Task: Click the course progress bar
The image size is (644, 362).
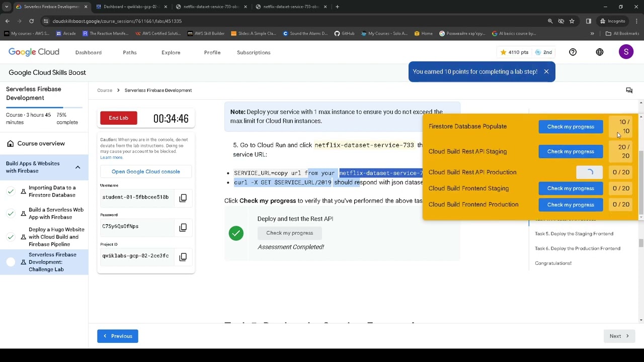Action: [44, 108]
